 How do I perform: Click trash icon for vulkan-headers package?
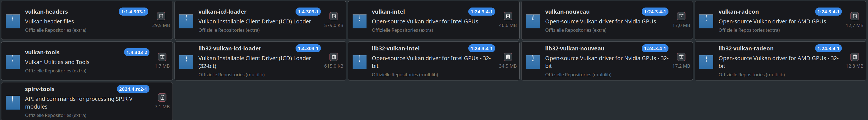(161, 16)
